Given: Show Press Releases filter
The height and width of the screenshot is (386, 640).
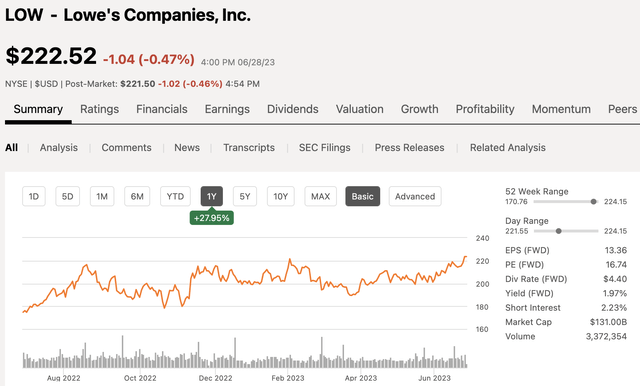Looking at the screenshot, I should [409, 147].
